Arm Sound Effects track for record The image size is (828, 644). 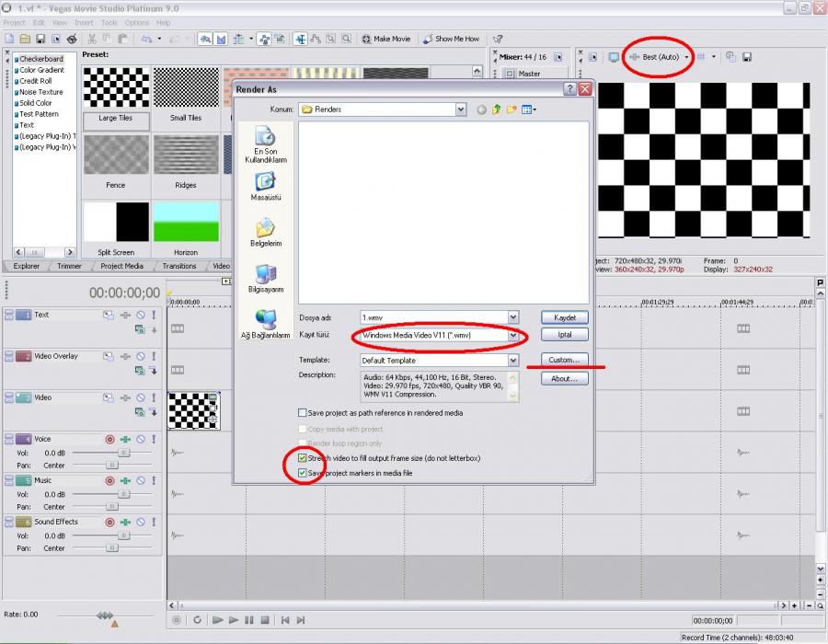tap(109, 522)
